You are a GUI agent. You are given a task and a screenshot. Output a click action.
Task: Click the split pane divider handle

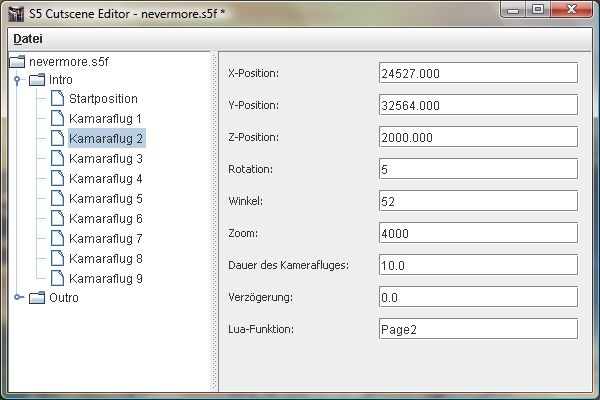(215, 220)
